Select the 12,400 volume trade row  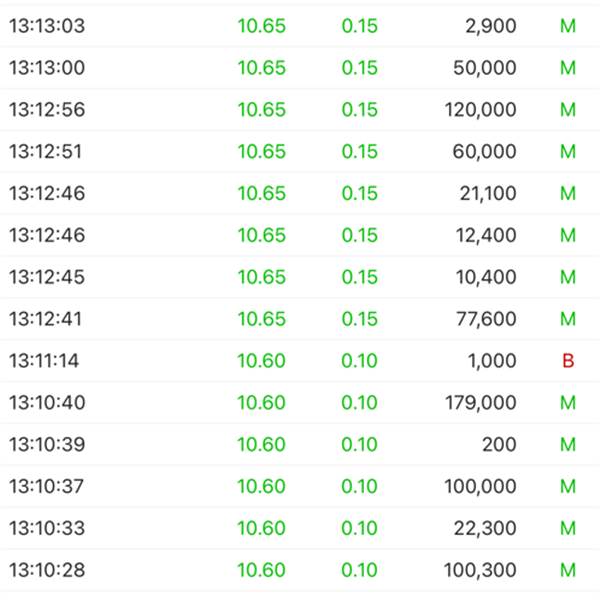click(300, 235)
